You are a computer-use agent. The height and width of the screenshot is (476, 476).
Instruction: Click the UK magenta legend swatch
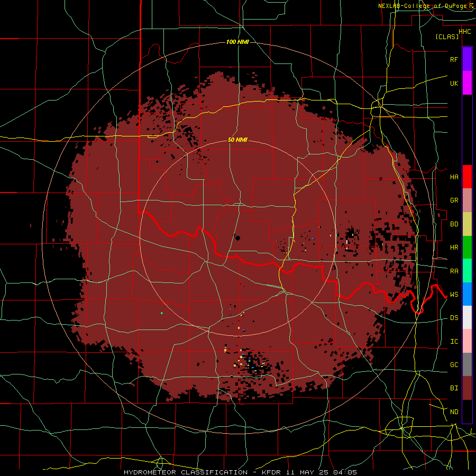467,83
